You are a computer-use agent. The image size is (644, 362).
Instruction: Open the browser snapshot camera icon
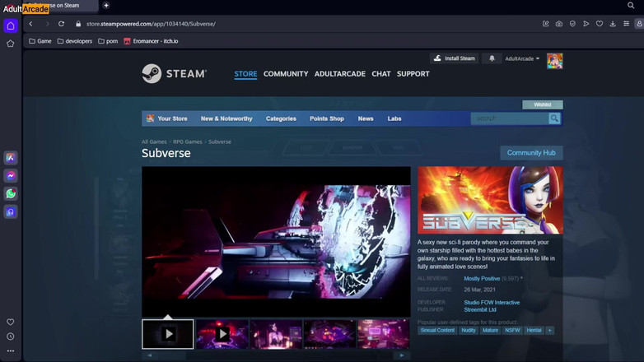tap(558, 24)
